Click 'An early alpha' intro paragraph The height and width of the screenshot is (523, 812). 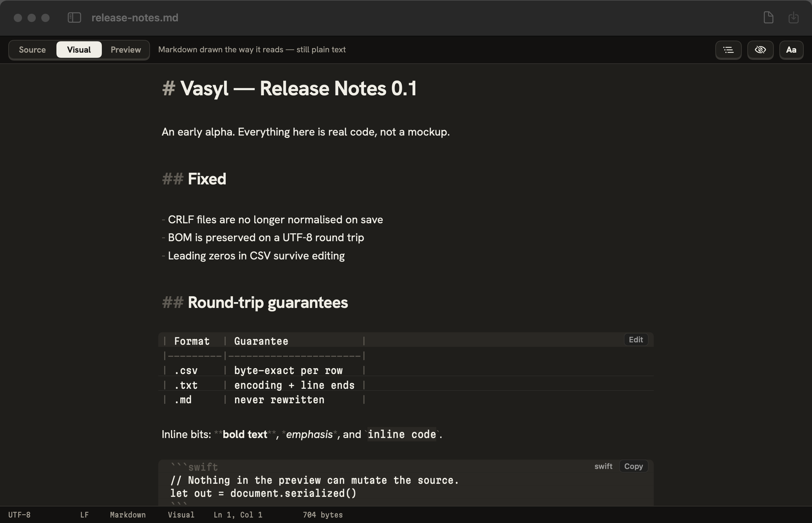tap(305, 132)
